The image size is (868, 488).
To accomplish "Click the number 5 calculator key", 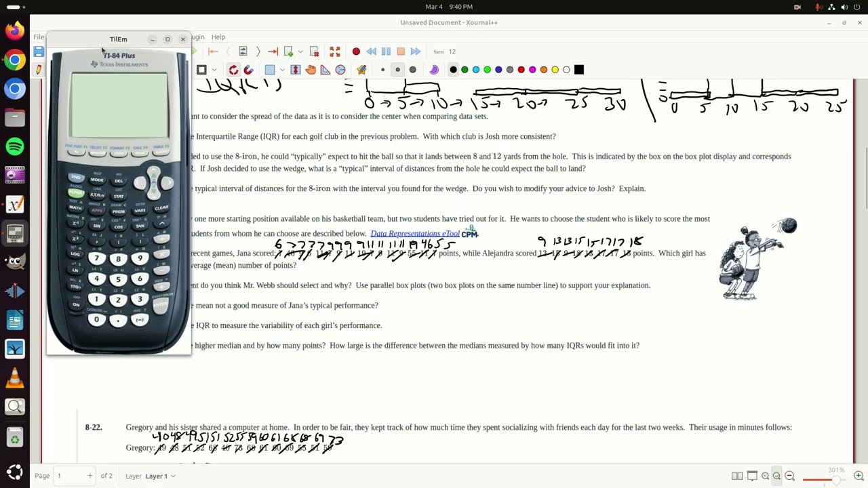I will [x=118, y=280].
